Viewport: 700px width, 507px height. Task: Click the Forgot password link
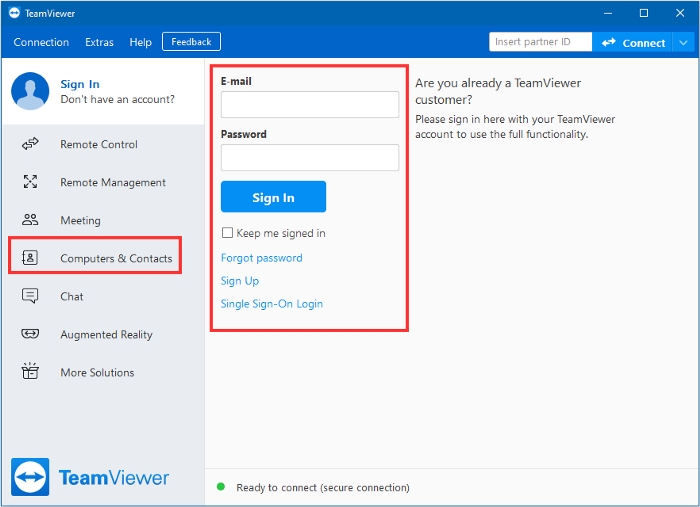coord(261,258)
